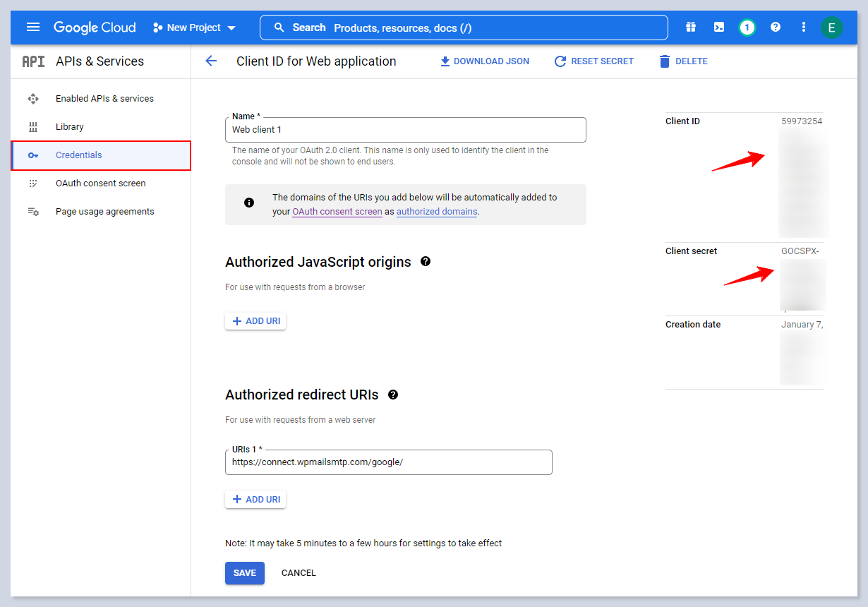Add URI under Authorized redirect URIs

[x=255, y=500]
